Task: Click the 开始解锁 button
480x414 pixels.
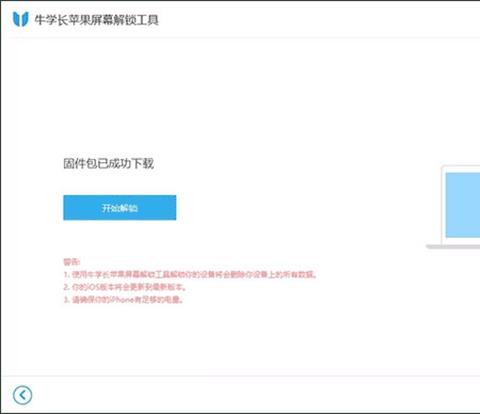Action: tap(120, 208)
